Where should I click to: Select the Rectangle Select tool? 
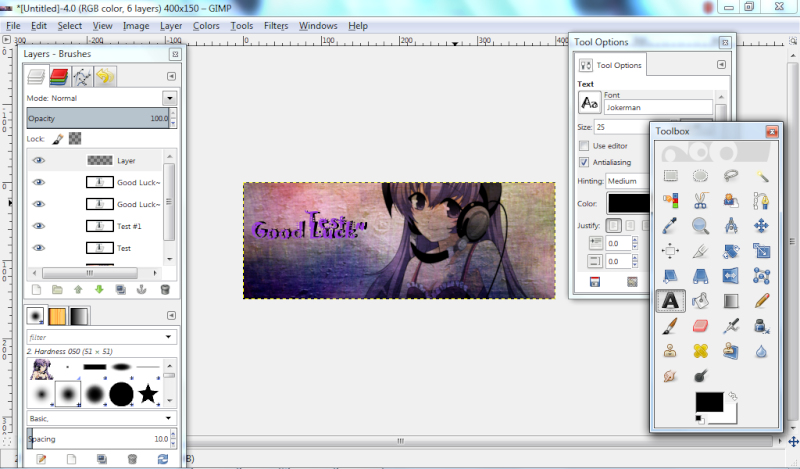[670, 177]
